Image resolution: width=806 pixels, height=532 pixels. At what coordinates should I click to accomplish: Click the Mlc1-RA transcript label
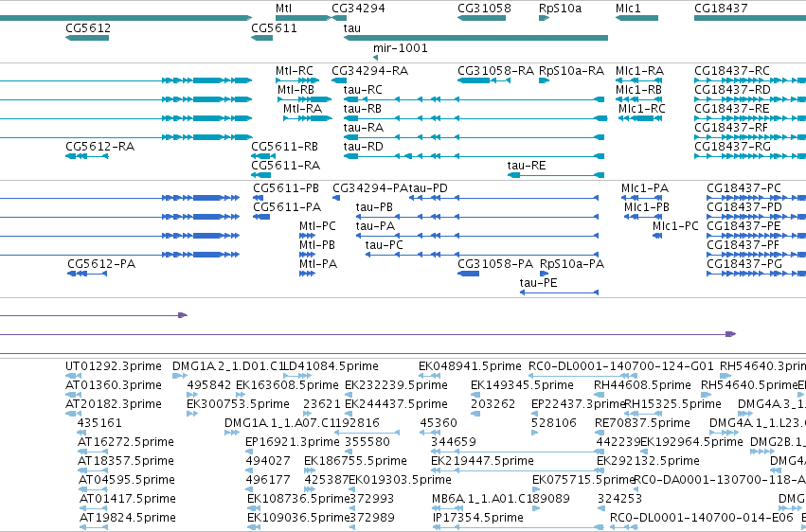[640, 71]
